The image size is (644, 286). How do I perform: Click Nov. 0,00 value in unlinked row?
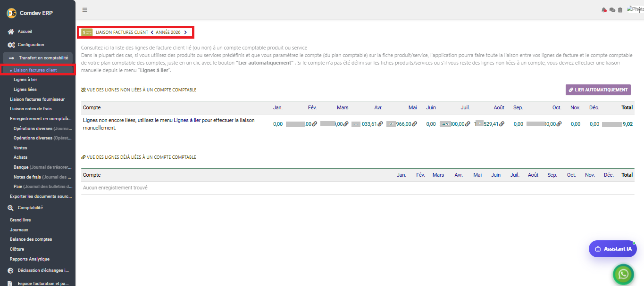[x=576, y=124]
